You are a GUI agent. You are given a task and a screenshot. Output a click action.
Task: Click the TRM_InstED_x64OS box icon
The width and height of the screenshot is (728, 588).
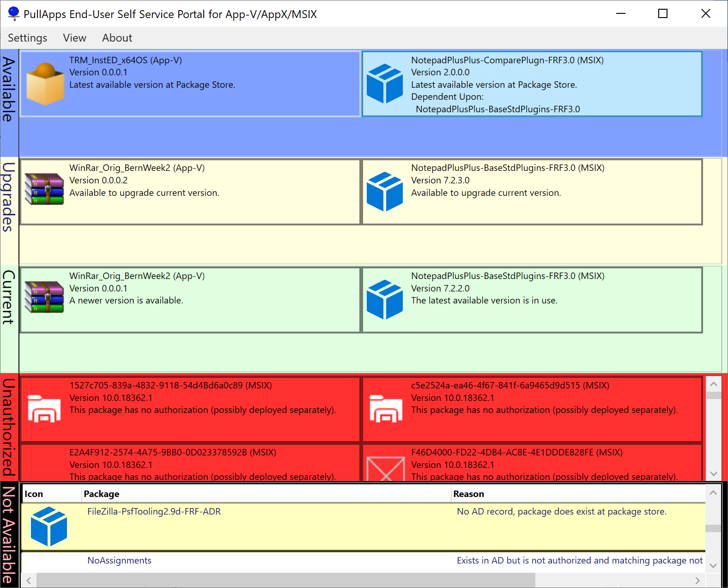[x=45, y=84]
